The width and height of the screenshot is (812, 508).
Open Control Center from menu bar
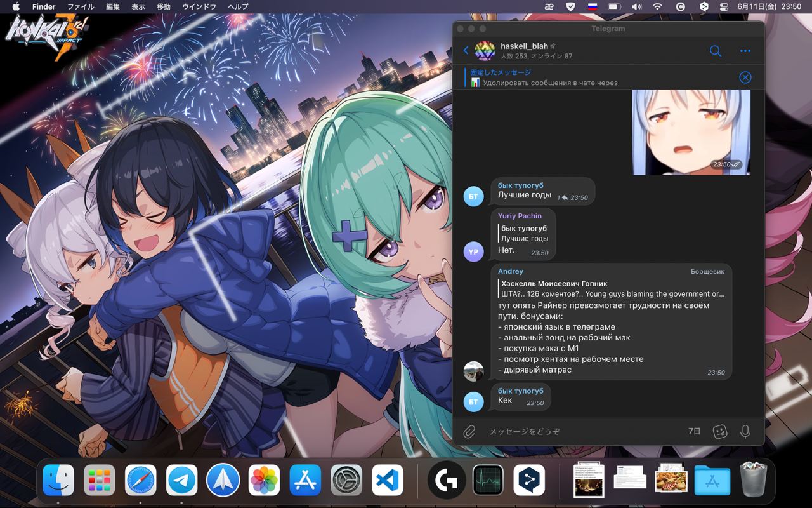[x=724, y=6]
